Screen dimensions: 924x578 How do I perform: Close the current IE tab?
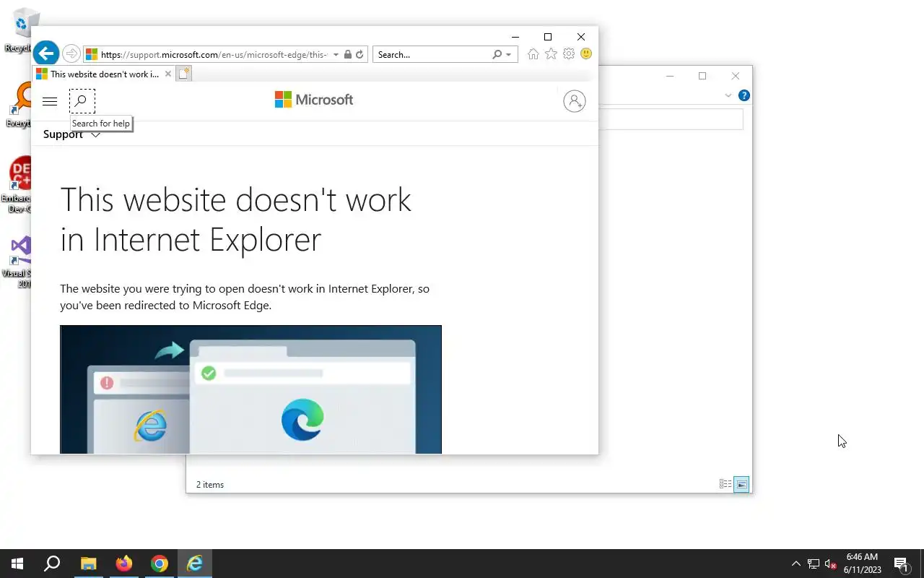pyautogui.click(x=168, y=74)
